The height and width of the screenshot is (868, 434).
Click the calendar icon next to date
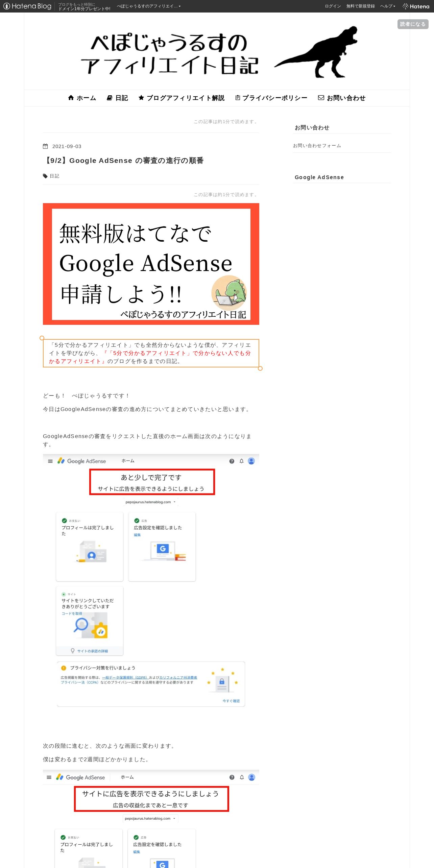click(x=45, y=146)
